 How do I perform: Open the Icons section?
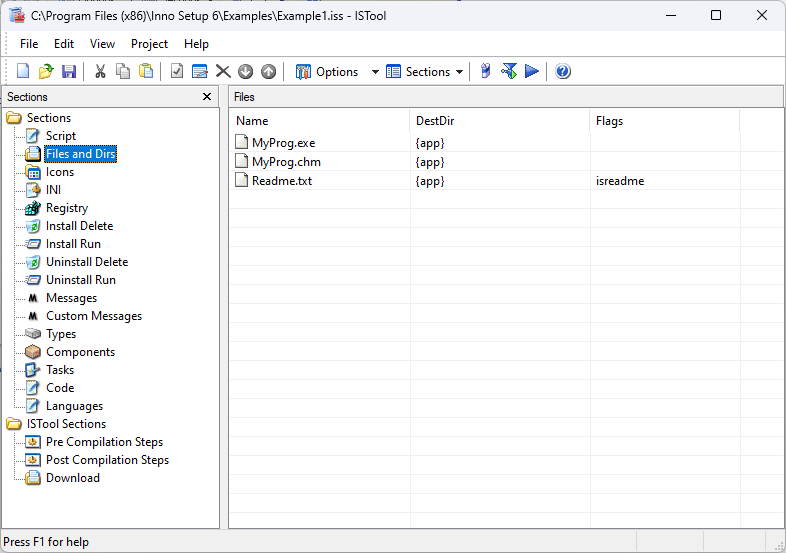coord(60,172)
